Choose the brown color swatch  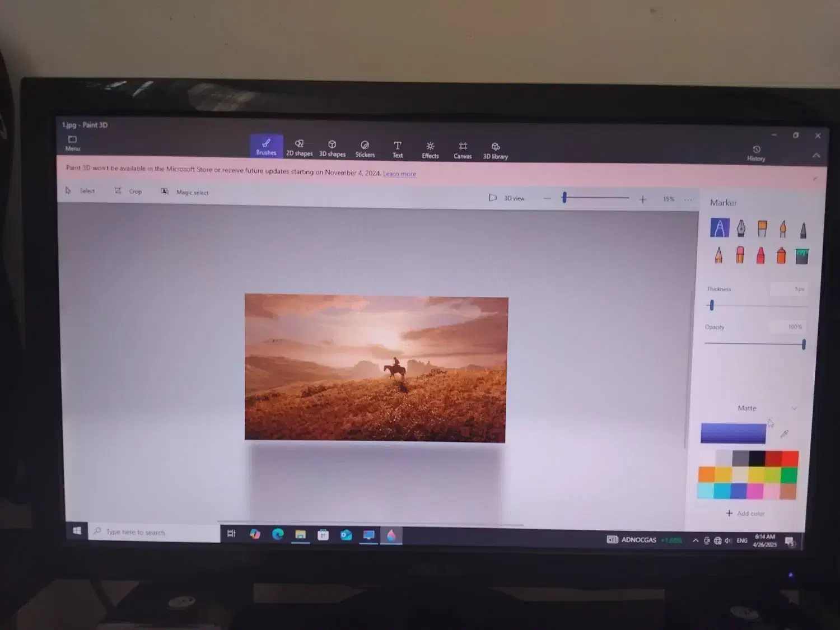788,492
